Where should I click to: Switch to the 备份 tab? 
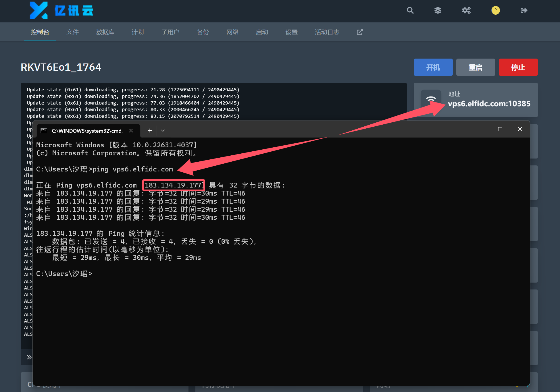[x=203, y=32]
